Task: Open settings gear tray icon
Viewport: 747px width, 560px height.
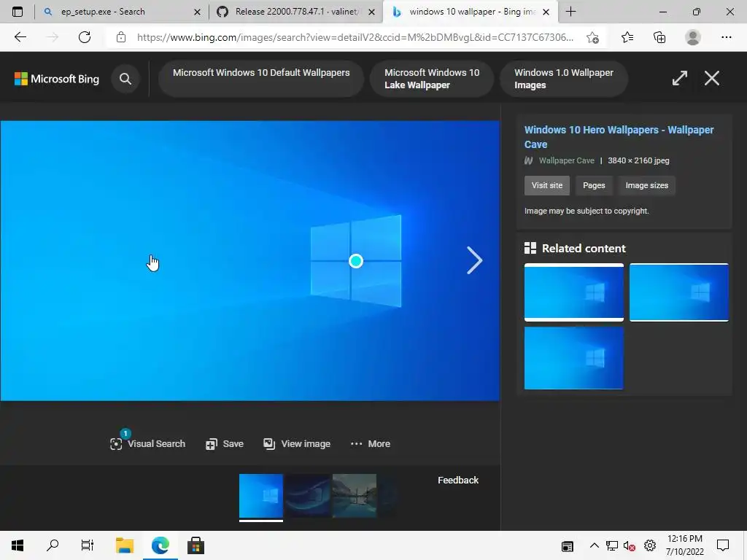Action: pos(650,545)
